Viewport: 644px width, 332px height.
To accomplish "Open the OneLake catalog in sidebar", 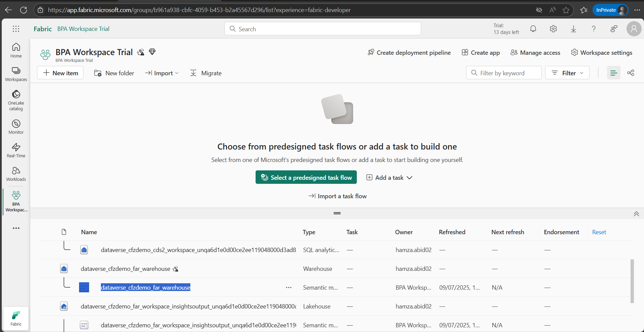I will click(16, 100).
